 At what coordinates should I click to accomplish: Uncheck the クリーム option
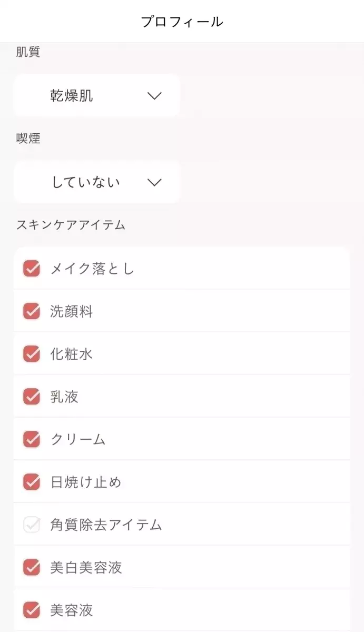[x=31, y=439]
